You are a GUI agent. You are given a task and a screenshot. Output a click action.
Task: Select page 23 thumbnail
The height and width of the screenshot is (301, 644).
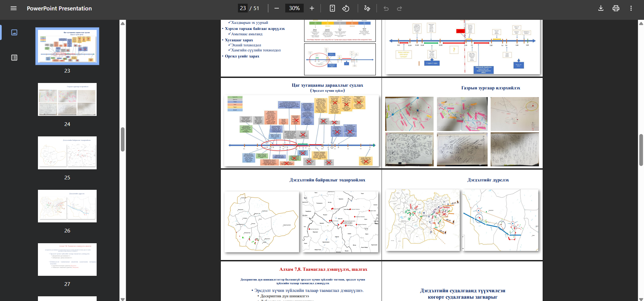click(67, 46)
